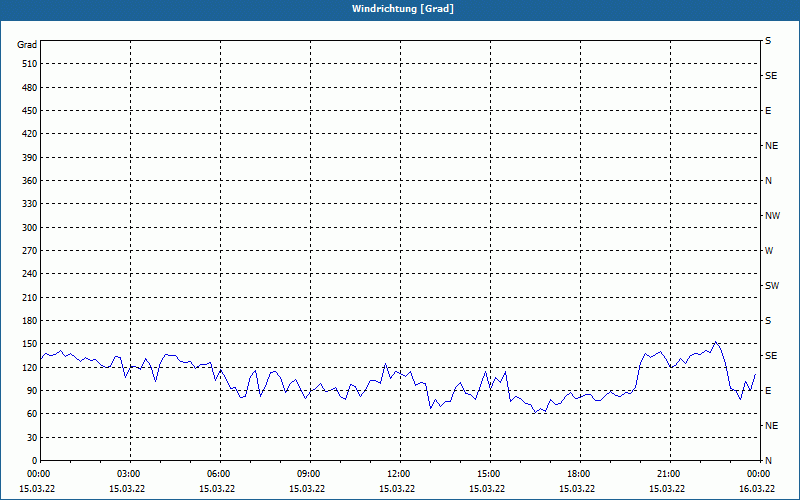
Task: Choose the 15:00 time label
Action: (x=488, y=474)
